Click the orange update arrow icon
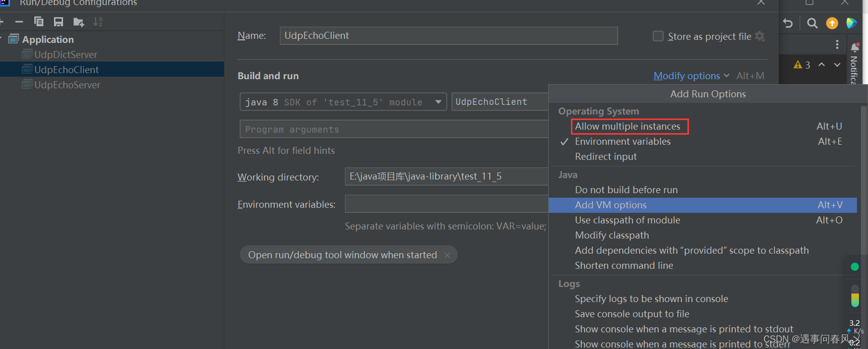This screenshot has width=868, height=349. point(832,23)
